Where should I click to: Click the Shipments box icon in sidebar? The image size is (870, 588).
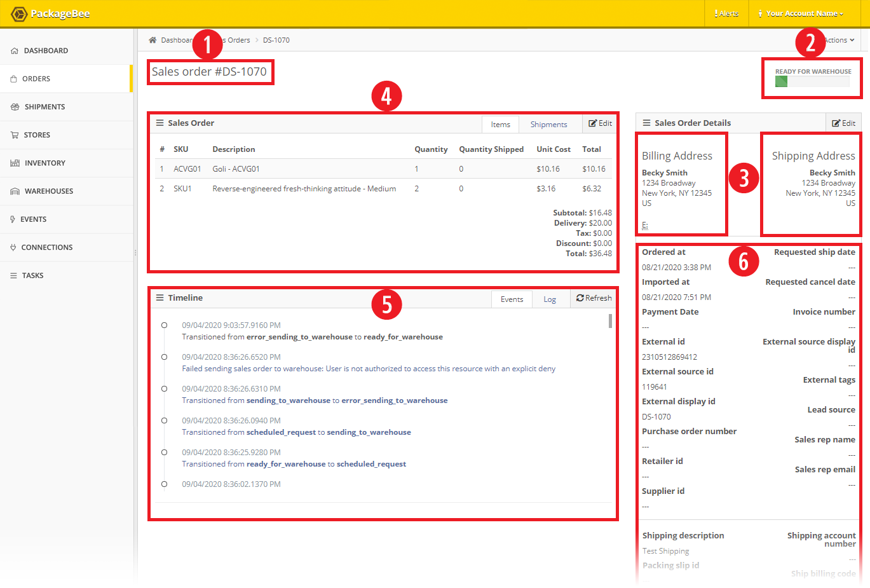15,107
